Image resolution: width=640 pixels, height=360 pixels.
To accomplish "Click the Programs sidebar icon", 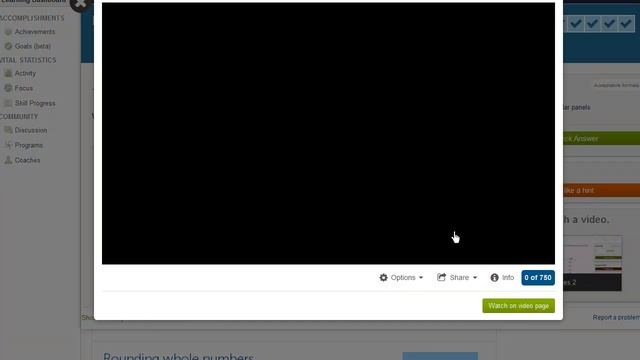I will point(8,145).
